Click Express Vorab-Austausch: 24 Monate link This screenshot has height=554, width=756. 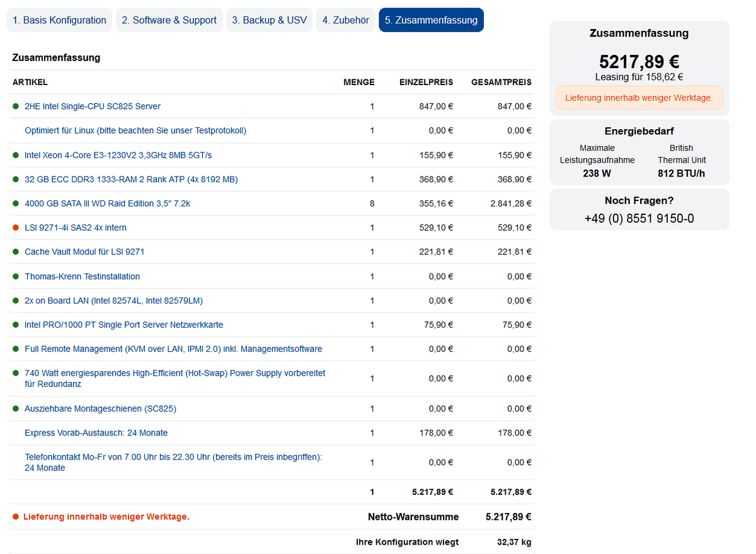[96, 433]
